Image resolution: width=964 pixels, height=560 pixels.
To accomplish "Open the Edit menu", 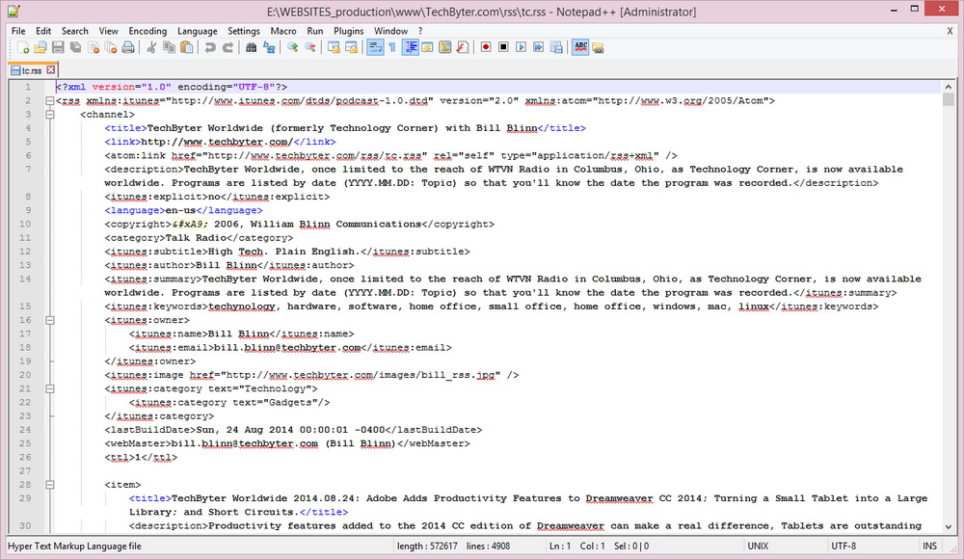I will click(x=43, y=31).
